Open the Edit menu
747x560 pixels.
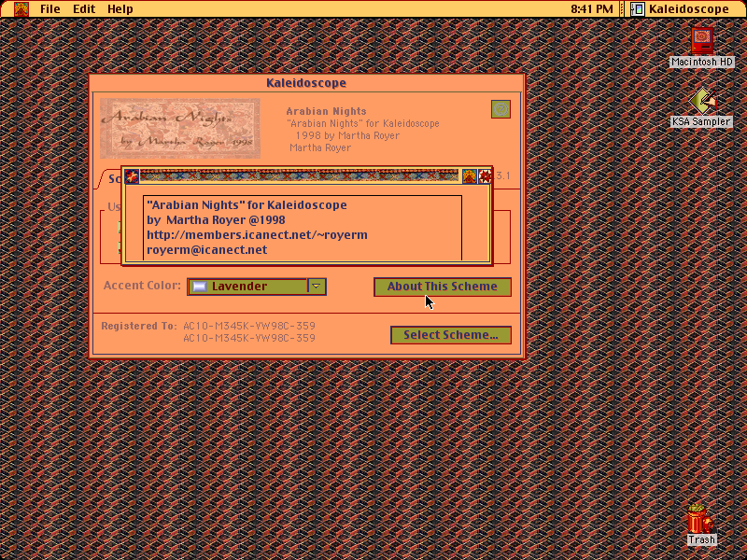[x=84, y=9]
